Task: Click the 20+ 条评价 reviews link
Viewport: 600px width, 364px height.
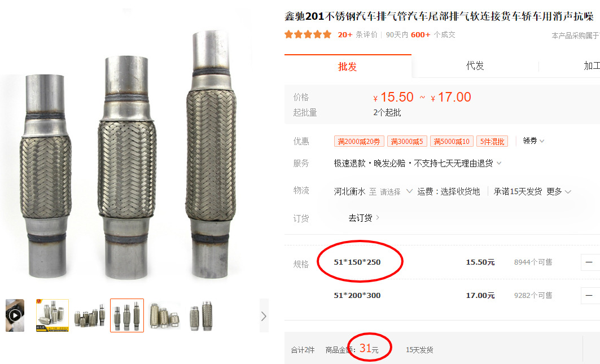Action: click(x=357, y=35)
